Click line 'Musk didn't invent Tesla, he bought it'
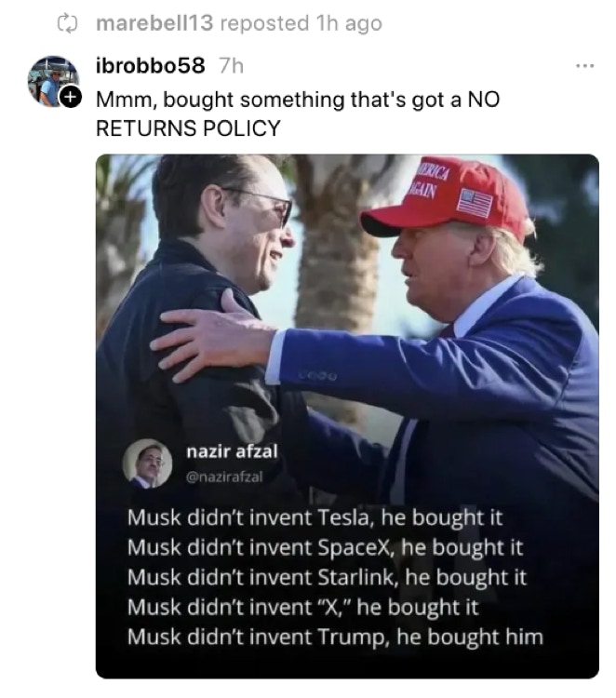This screenshot has width=616, height=698. coord(315,517)
